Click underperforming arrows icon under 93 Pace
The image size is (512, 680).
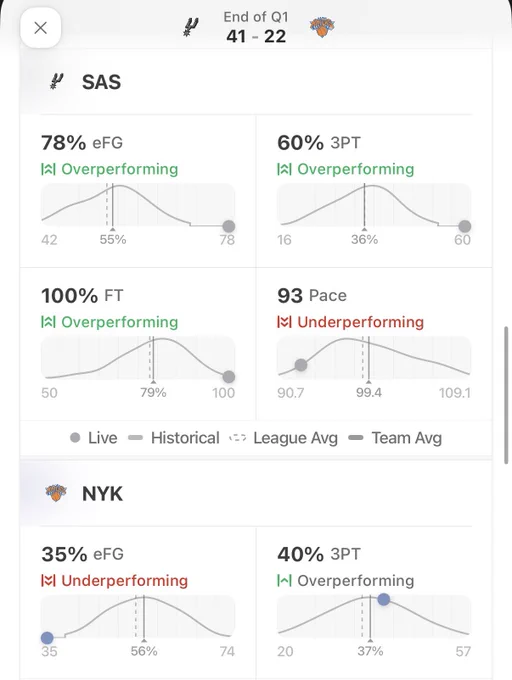[x=284, y=322]
